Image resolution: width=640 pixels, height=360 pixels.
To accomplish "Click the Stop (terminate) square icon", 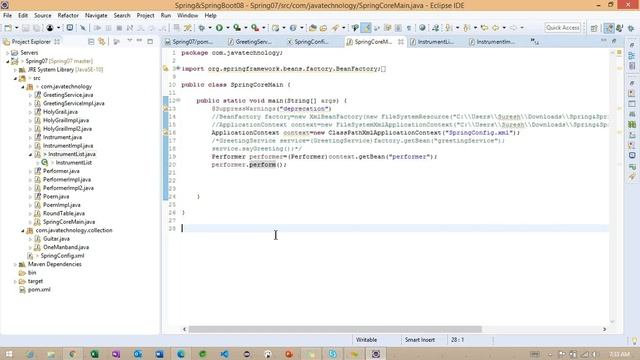I will click(119, 28).
